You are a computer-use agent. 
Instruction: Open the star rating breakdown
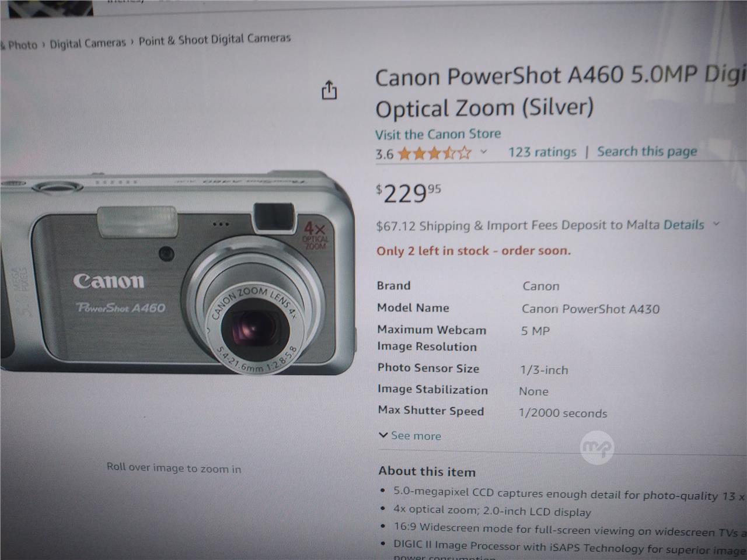point(435,154)
